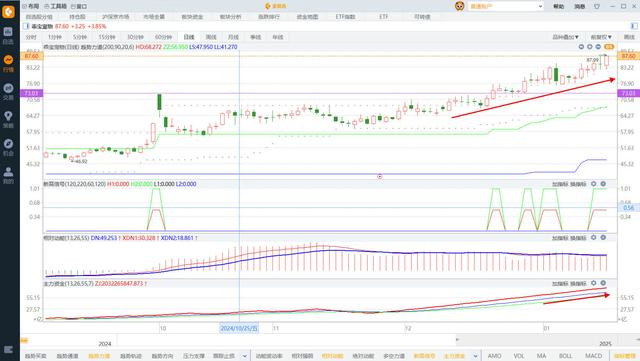
Task: Toggle the BOLL indicator
Action: [565, 356]
